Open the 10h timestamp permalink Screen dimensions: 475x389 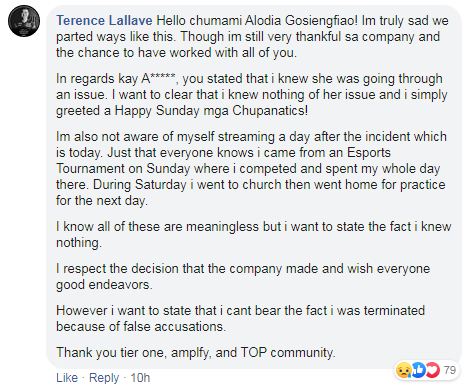pos(140,378)
